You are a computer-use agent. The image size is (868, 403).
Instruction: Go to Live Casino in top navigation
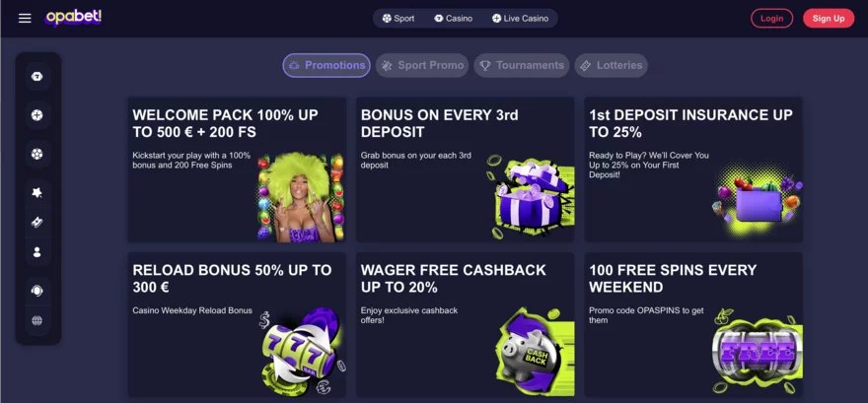tap(520, 19)
